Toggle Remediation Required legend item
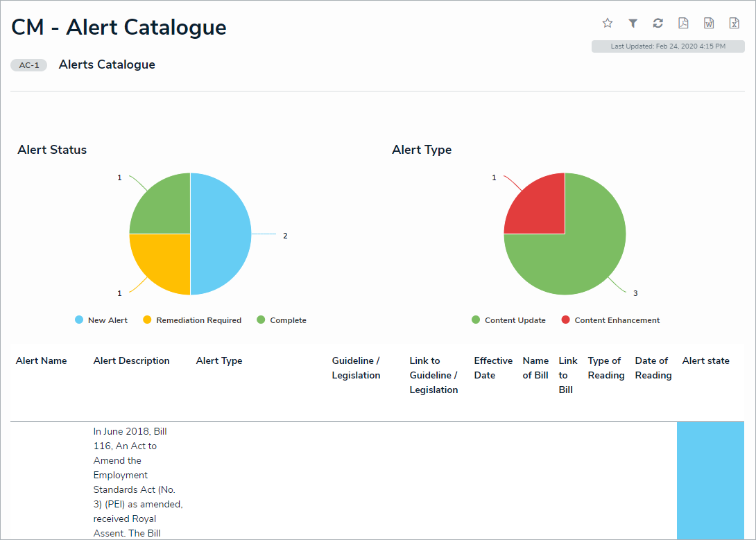This screenshot has height=540, width=756. click(x=192, y=320)
